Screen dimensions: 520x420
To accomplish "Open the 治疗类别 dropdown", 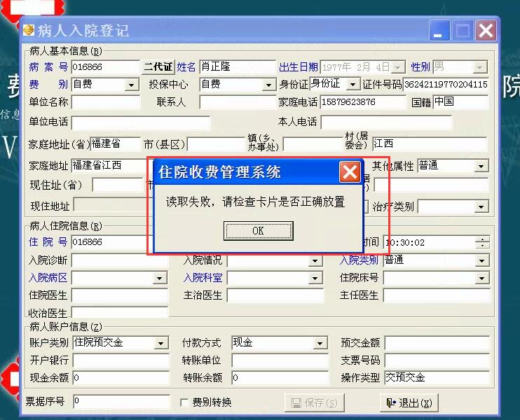I will pos(481,207).
